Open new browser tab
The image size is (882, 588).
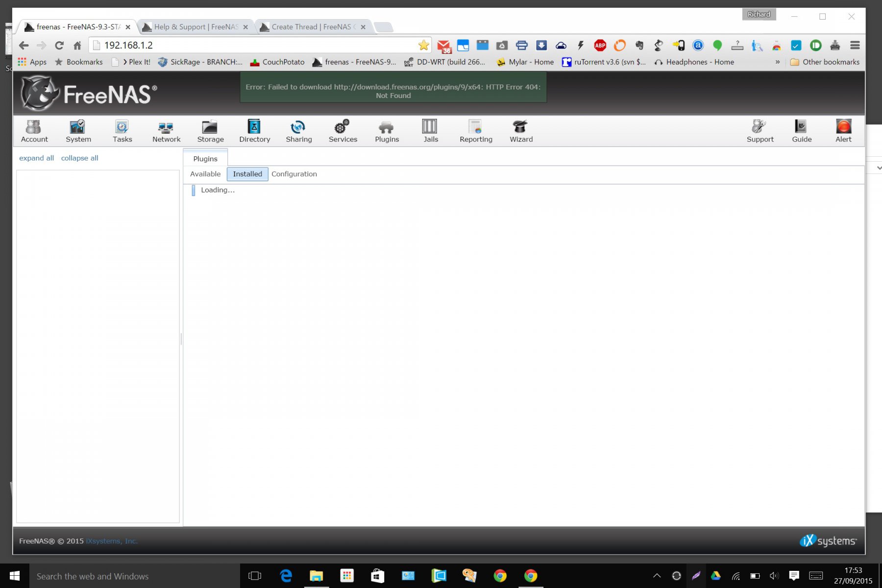tap(384, 27)
